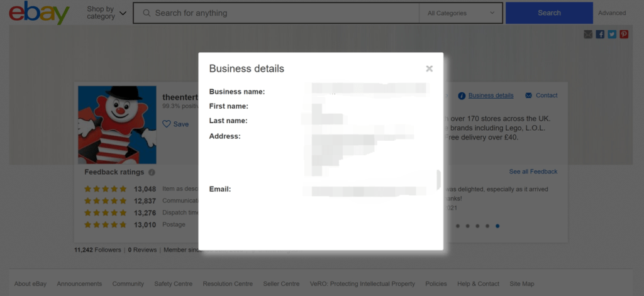Click the blue Business details info icon
The width and height of the screenshot is (644, 296).
tap(462, 96)
